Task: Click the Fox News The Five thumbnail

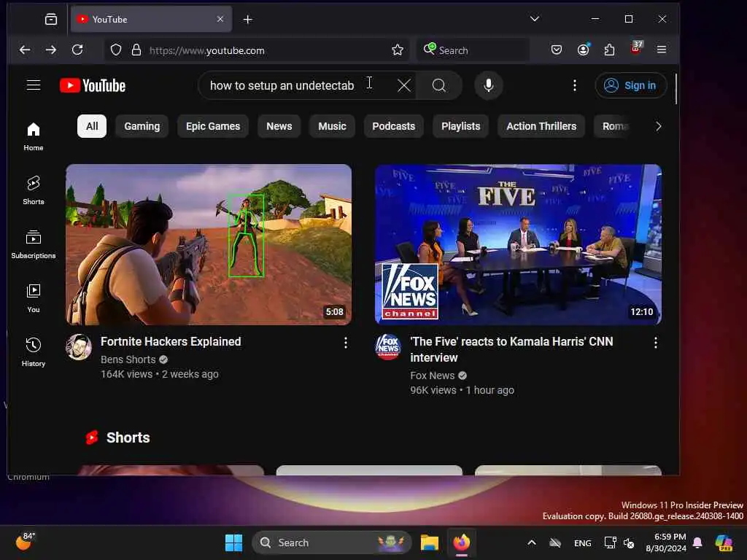Action: coord(518,245)
